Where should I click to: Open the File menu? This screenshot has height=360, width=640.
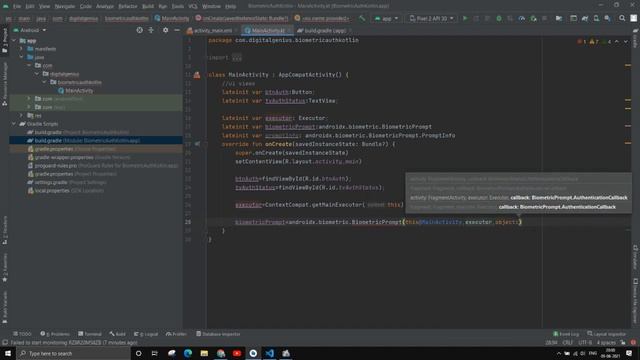17,6
